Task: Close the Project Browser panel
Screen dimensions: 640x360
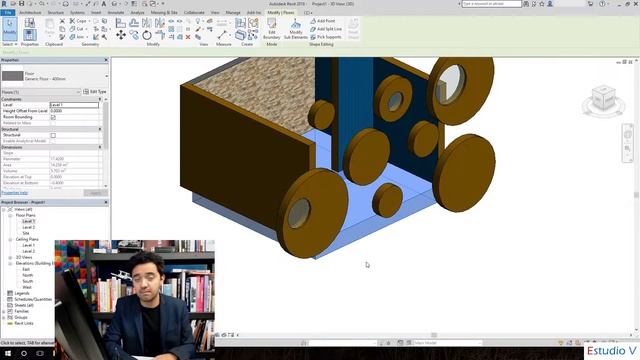Action: pos(106,202)
